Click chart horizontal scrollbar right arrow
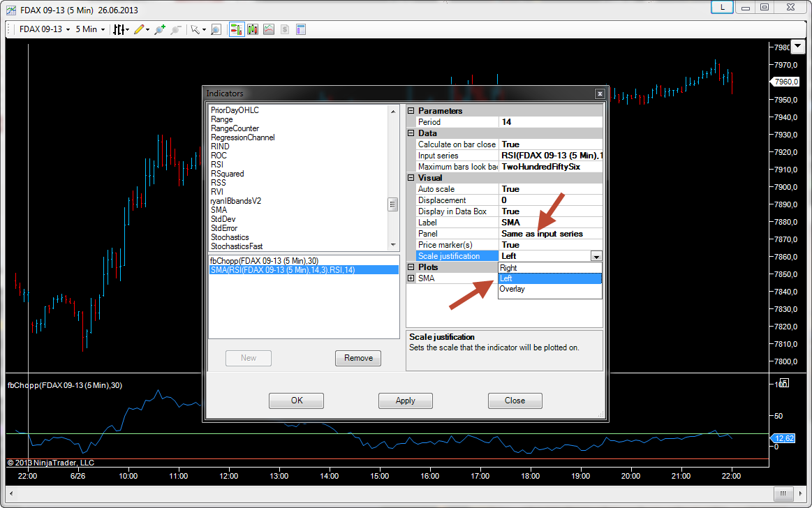Viewport: 812px width, 508px height. point(801,493)
